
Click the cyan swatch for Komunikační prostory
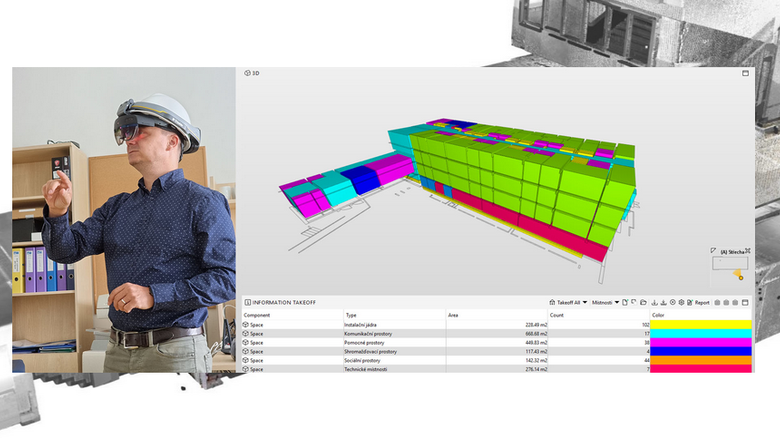[701, 333]
